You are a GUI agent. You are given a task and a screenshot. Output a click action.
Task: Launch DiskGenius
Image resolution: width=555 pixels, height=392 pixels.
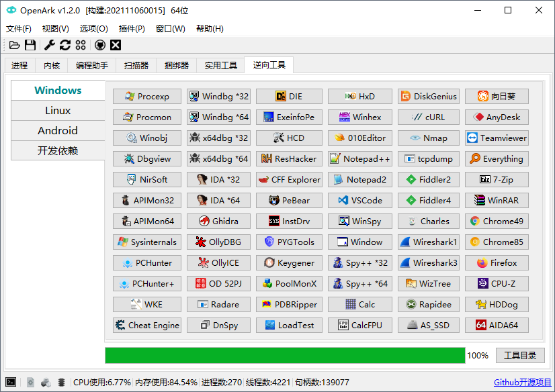tap(429, 97)
